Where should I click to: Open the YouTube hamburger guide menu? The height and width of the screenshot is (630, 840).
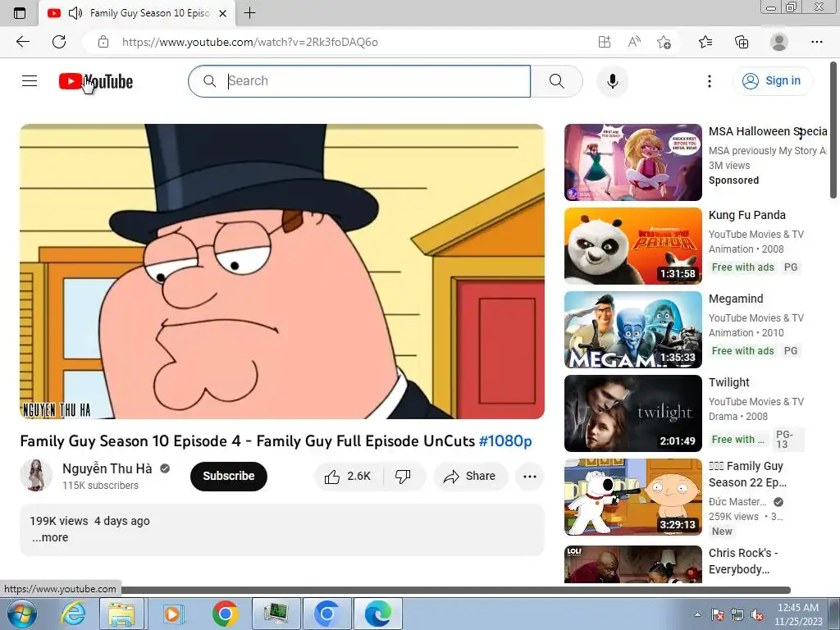[30, 81]
